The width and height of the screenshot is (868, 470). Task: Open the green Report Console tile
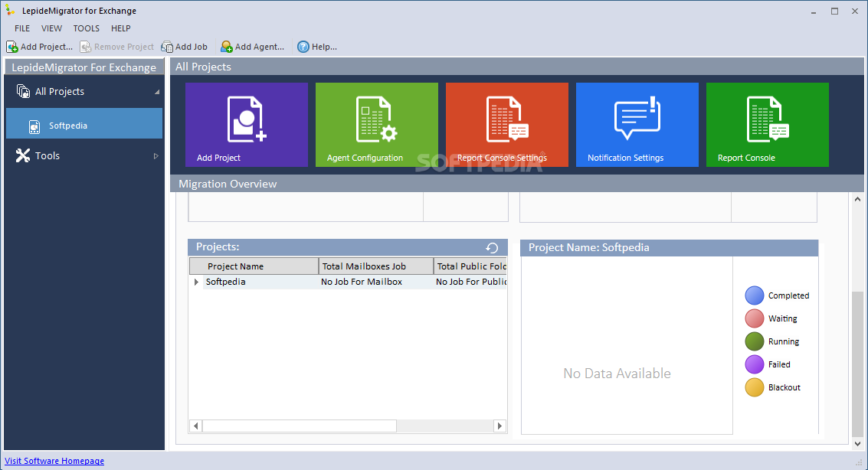[x=767, y=125]
